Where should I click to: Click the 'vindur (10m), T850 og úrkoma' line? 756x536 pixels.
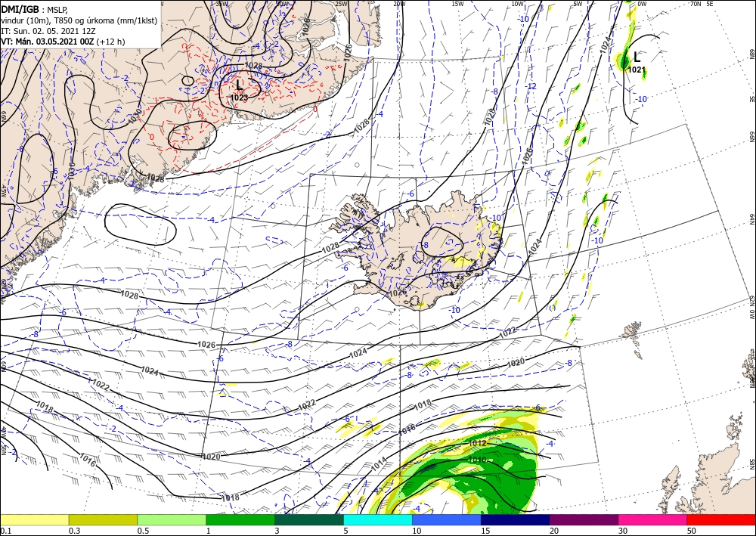click(79, 20)
